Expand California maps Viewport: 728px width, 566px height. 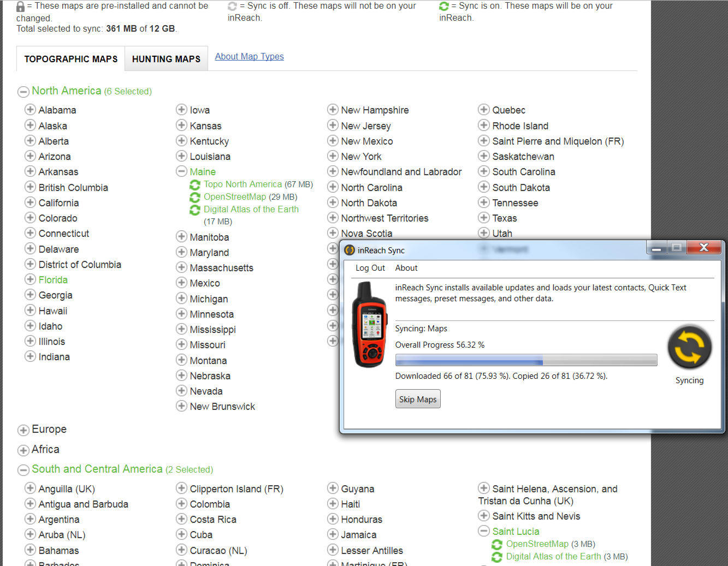30,202
